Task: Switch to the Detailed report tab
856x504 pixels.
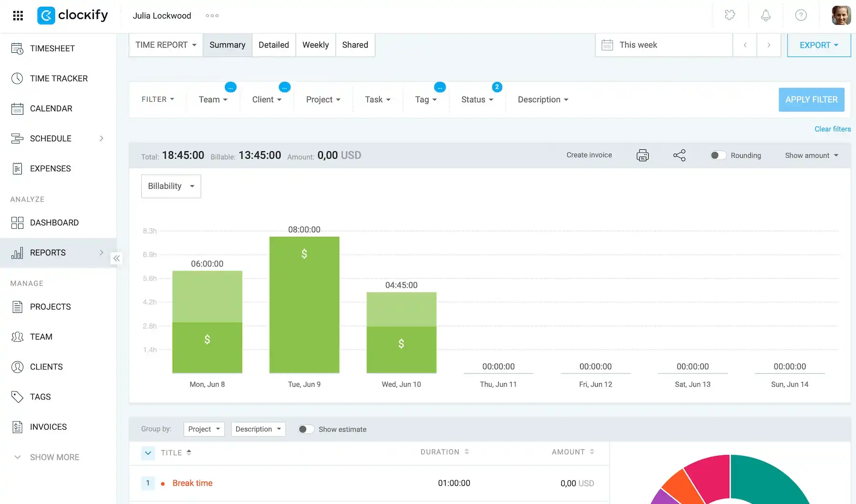Action: point(274,45)
